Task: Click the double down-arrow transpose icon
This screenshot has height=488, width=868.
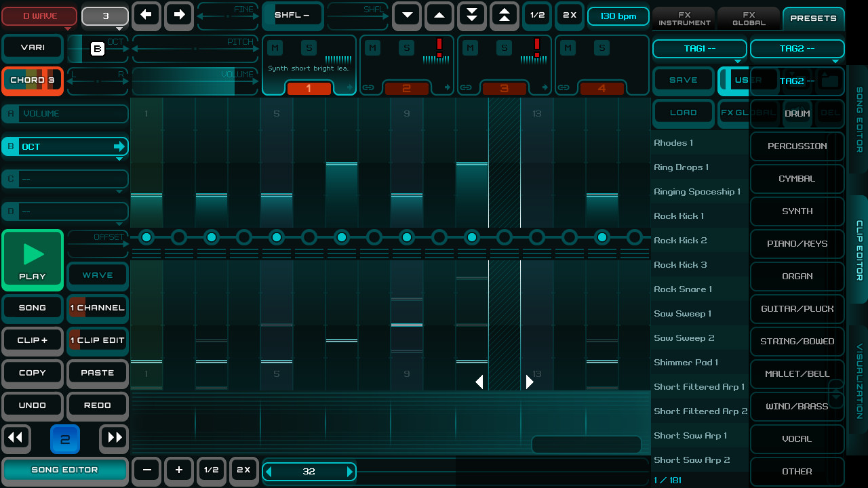Action: click(471, 15)
